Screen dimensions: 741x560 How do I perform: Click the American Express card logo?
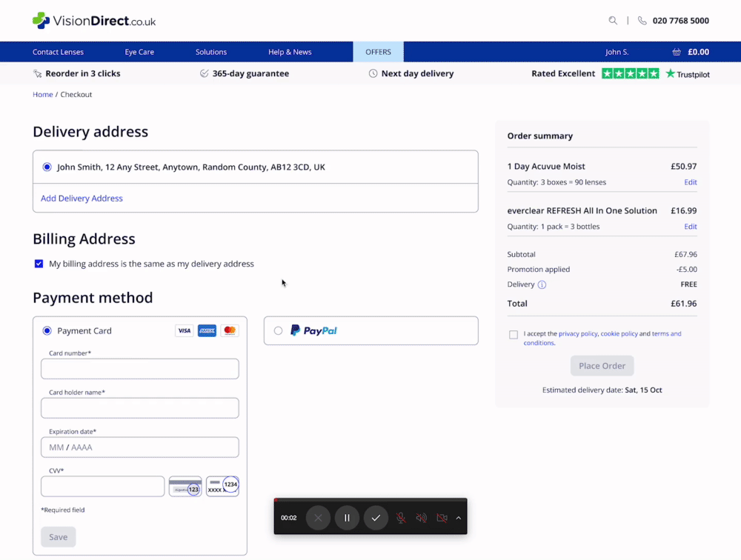click(207, 331)
